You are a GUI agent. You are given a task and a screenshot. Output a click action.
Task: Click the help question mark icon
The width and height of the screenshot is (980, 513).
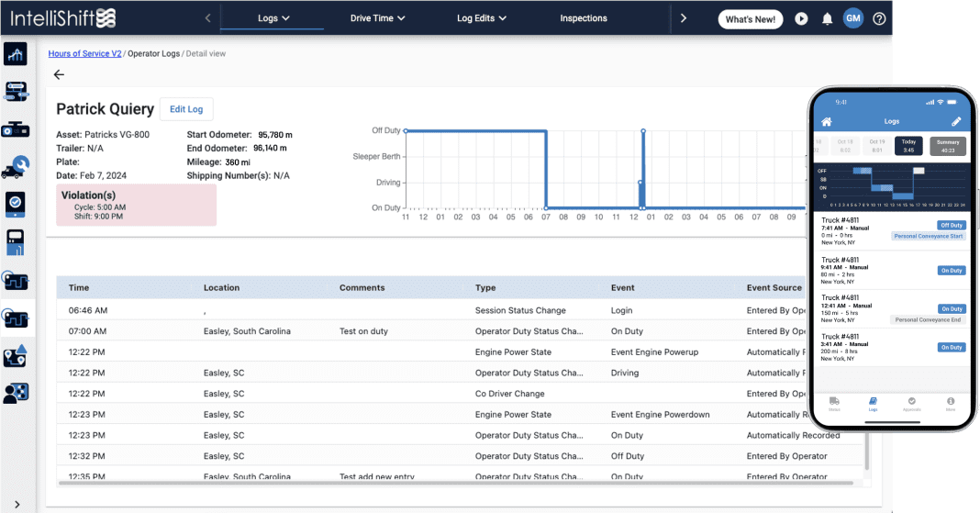[x=879, y=18]
